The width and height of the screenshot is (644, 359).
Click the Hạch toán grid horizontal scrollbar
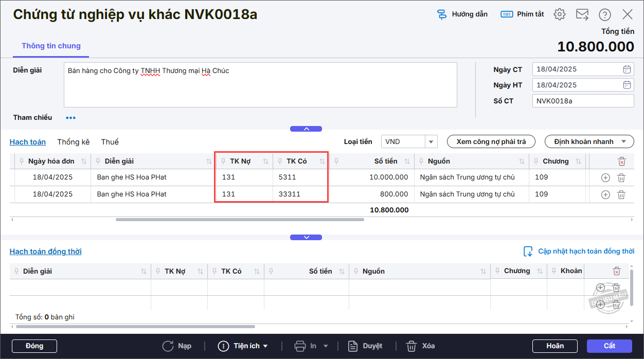(240, 220)
